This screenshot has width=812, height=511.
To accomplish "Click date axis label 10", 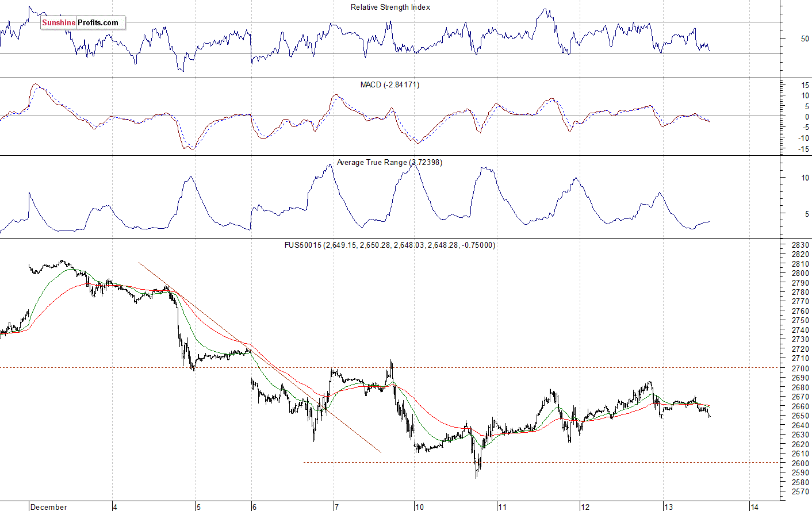I will click(419, 507).
